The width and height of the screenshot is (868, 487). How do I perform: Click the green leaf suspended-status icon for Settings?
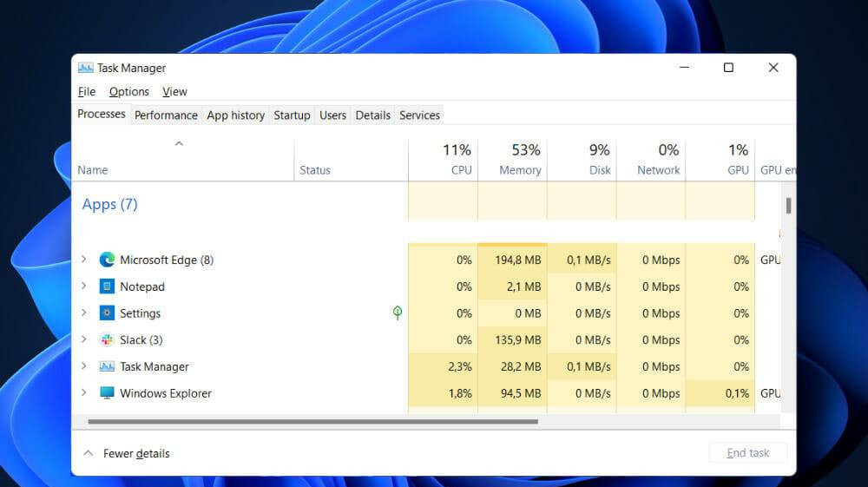398,313
